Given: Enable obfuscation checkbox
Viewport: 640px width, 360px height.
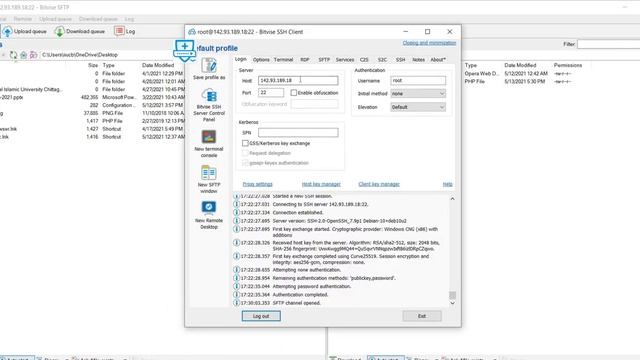Looking at the screenshot, I should tap(293, 93).
